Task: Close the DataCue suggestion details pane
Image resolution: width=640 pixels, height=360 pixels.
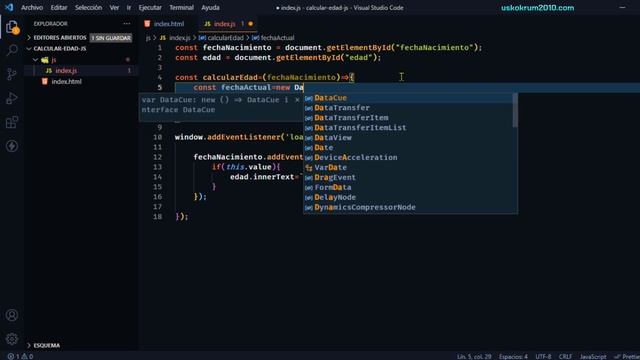Action: coord(297,100)
